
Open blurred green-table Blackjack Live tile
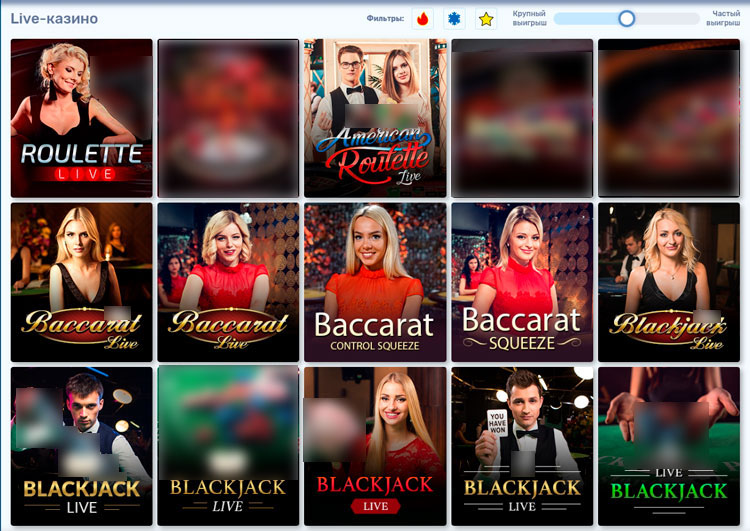[228, 446]
